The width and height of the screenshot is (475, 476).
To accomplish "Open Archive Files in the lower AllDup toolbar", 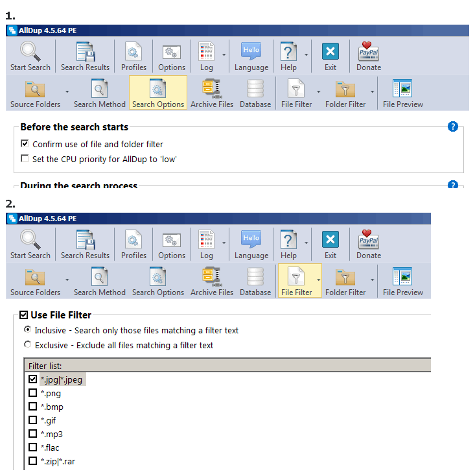I will 212,281.
